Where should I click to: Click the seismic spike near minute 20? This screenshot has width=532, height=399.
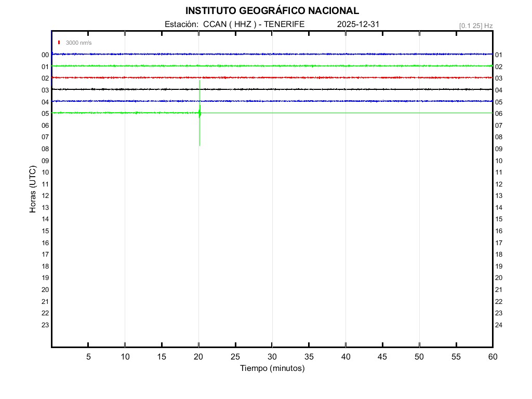199,113
